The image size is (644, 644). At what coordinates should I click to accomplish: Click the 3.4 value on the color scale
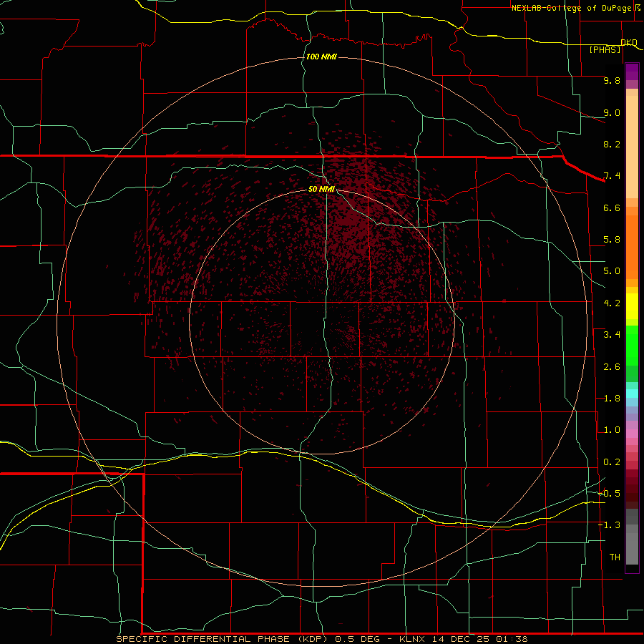[612, 335]
